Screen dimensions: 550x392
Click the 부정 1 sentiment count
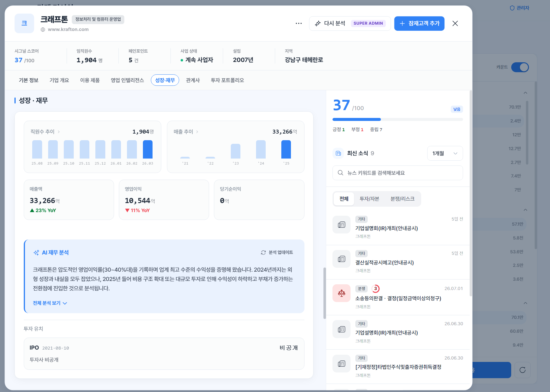[x=357, y=130]
